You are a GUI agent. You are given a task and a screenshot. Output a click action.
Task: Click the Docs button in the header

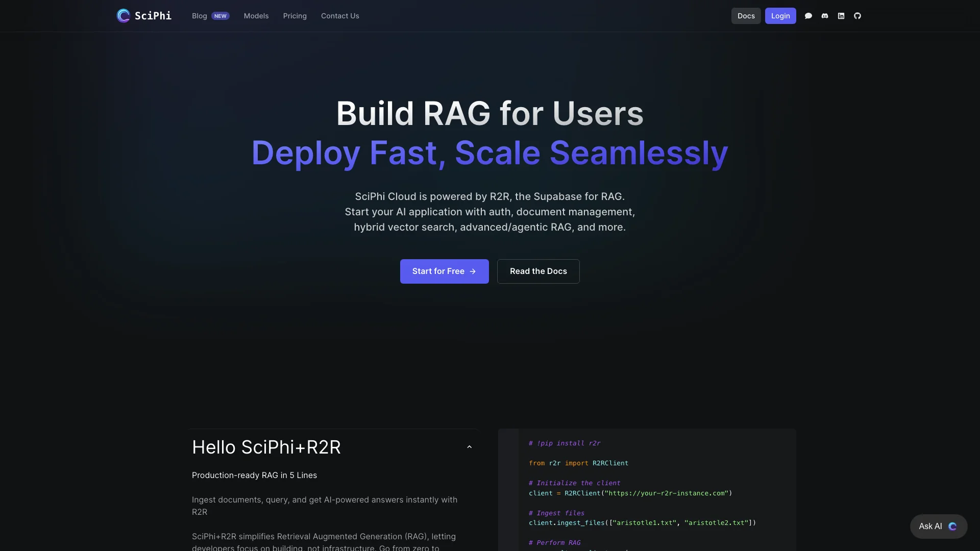tap(746, 16)
